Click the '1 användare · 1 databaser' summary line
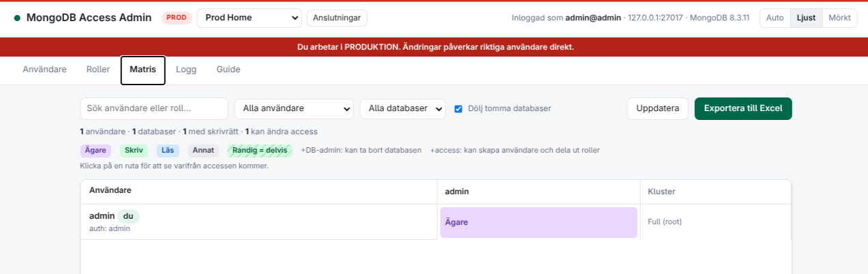The height and width of the screenshot is (274, 868). click(198, 132)
